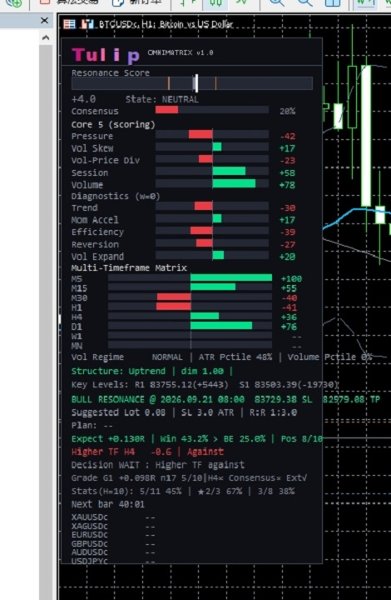Screen dimensions: 391x600
Task: Click the Expect +0.130R line
Action: pyautogui.click(x=197, y=439)
